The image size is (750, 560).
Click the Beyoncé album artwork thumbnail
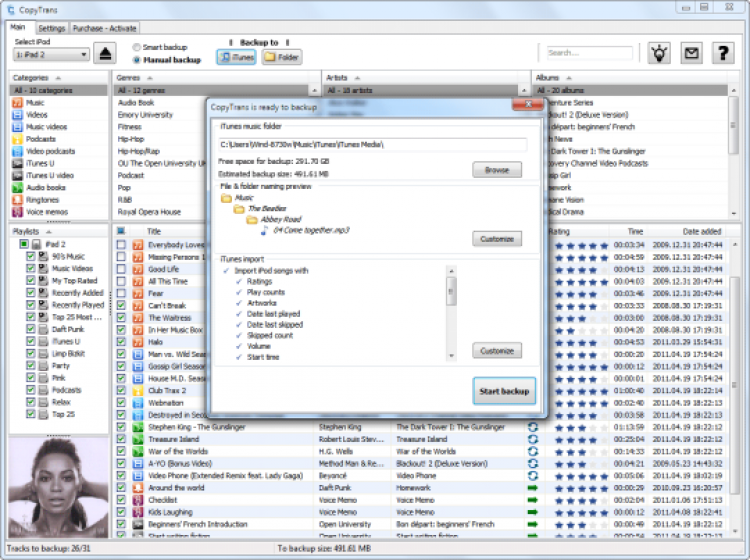(x=58, y=487)
